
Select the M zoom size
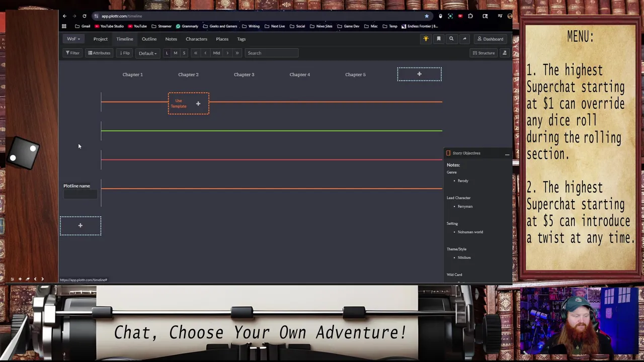pos(176,53)
